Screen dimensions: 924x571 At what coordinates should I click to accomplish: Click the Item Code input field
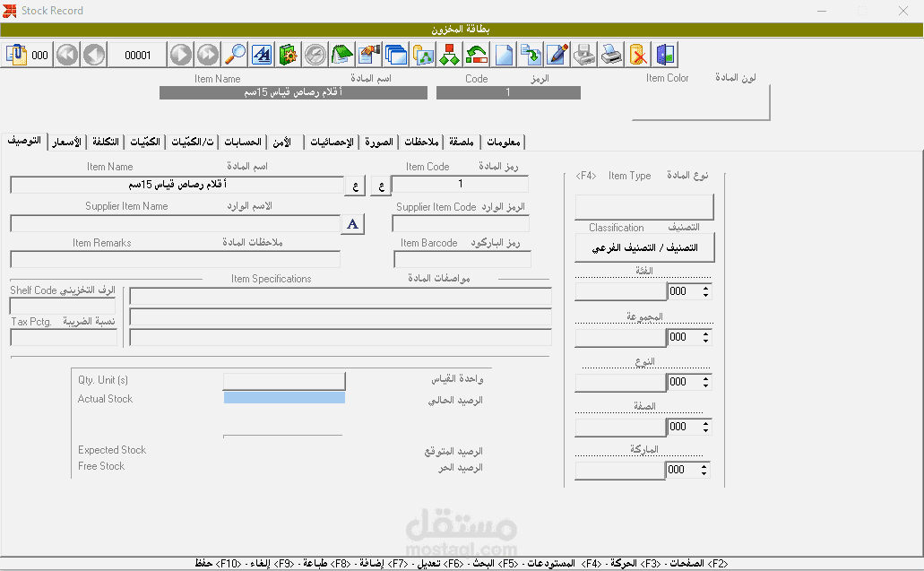[x=461, y=184]
